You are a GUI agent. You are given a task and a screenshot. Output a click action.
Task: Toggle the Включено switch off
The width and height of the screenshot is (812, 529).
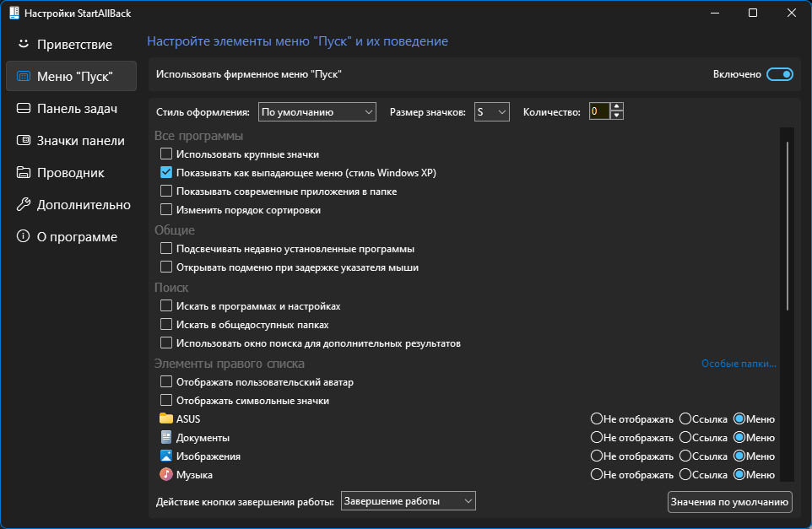[780, 74]
